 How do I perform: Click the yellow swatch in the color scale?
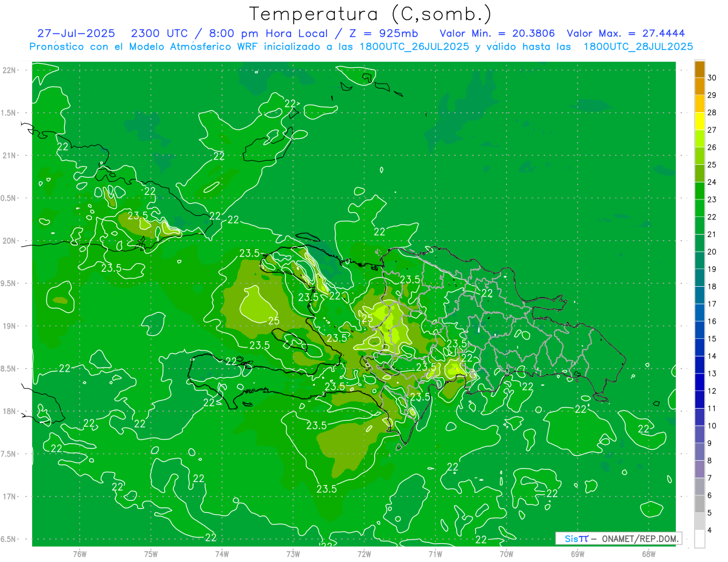[x=699, y=121]
